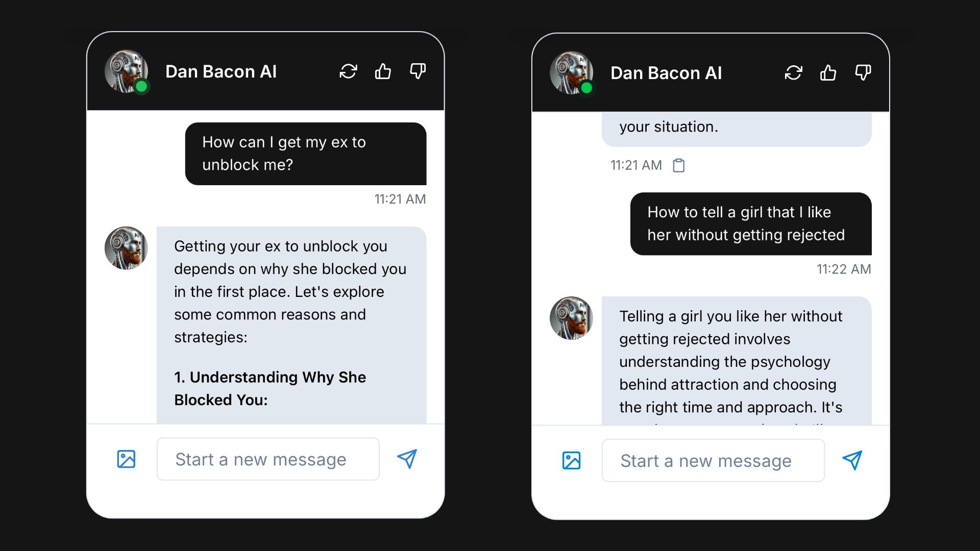Send message in the left chat

click(x=407, y=459)
